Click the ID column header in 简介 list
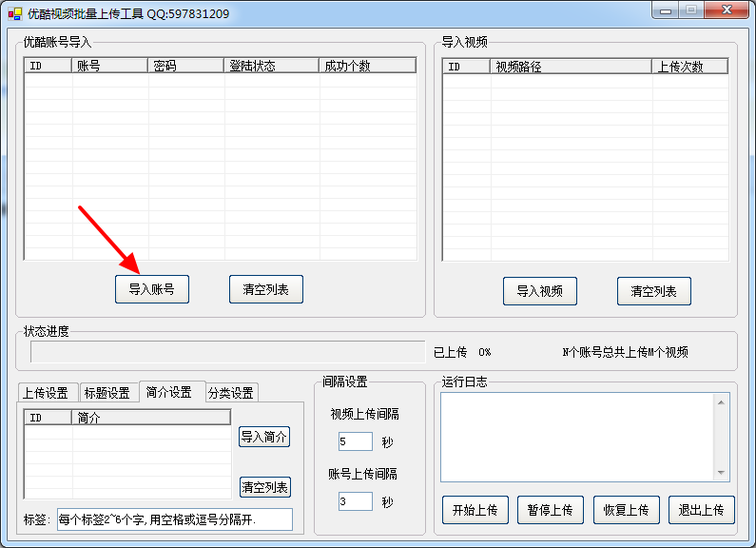 (x=48, y=418)
